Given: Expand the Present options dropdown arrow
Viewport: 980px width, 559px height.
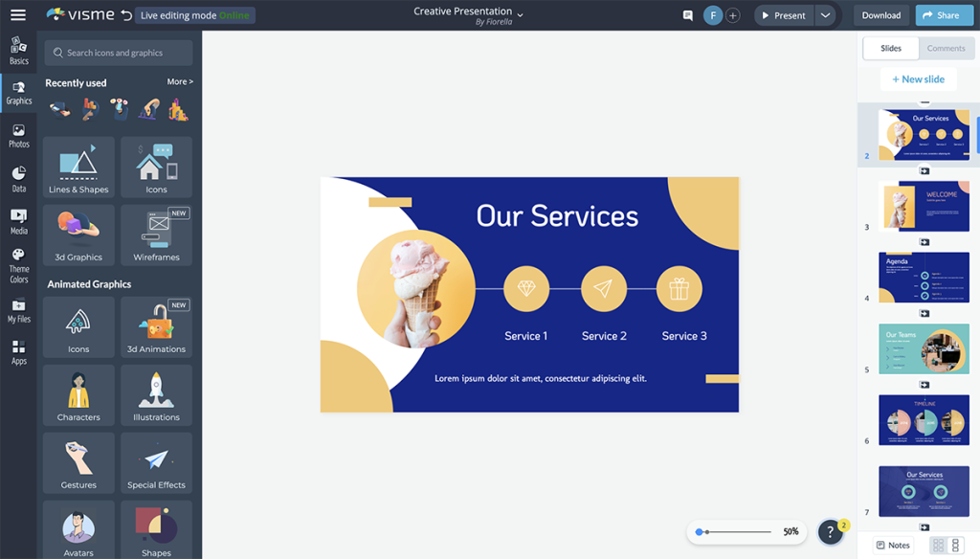Looking at the screenshot, I should 825,15.
